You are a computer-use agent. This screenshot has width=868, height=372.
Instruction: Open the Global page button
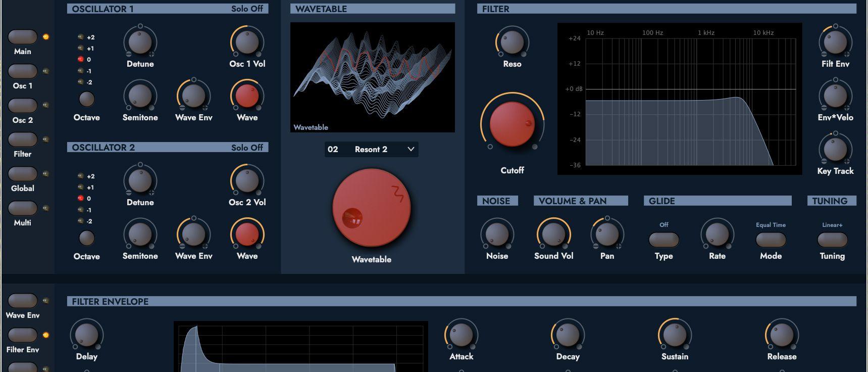click(23, 174)
